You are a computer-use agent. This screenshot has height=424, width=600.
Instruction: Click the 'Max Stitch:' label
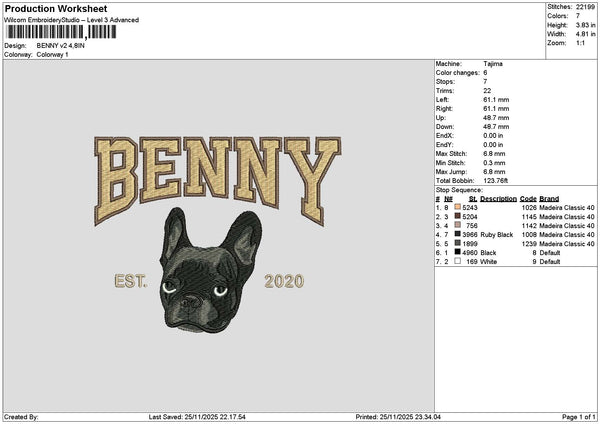point(452,154)
